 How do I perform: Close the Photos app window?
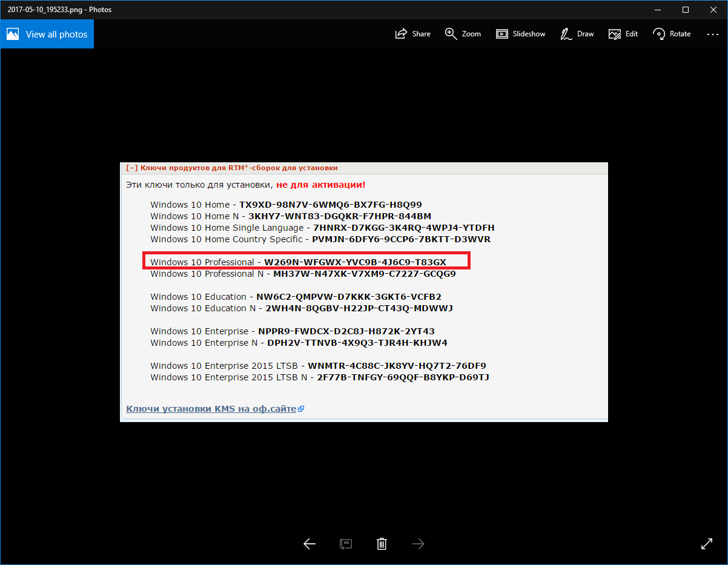coord(713,10)
